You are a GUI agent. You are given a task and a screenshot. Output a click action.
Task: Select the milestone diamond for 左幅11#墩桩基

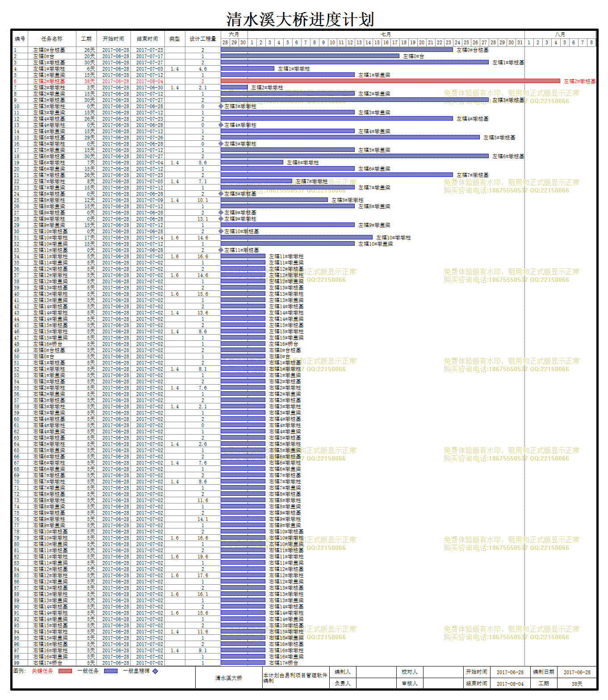[221, 250]
